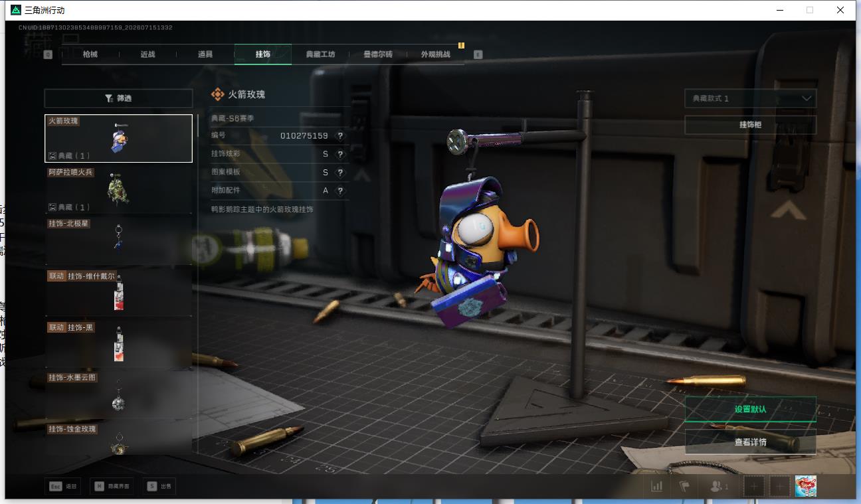Click the S 出售 button
This screenshot has width=861, height=504.
159,486
